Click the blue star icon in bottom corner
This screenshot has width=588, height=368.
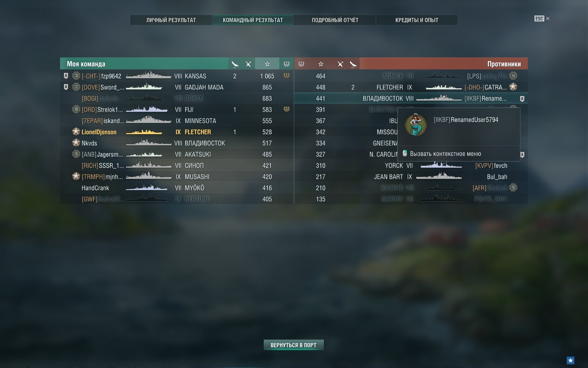pos(570,360)
